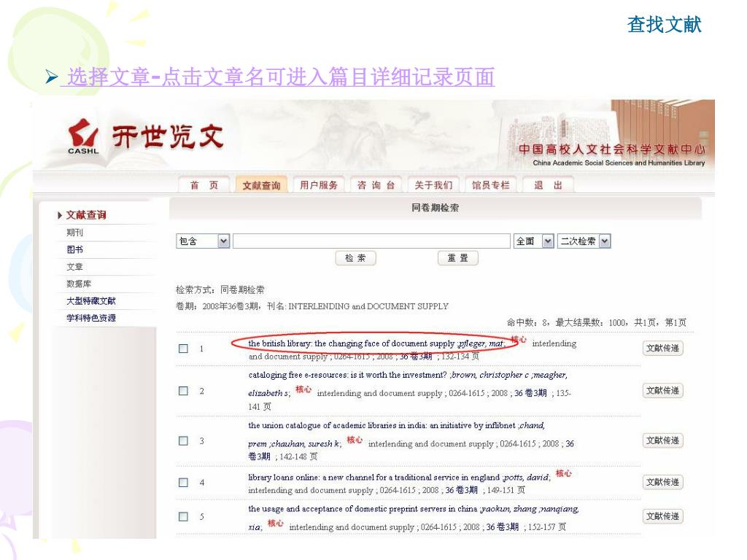This screenshot has width=747, height=560.
Task: Open the 馆员专栏 tab
Action: pyautogui.click(x=491, y=185)
